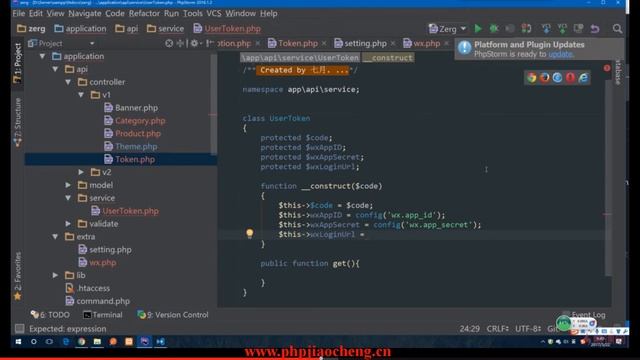Expand the v2 folder arrow
640x360 pixels.
click(x=81, y=172)
